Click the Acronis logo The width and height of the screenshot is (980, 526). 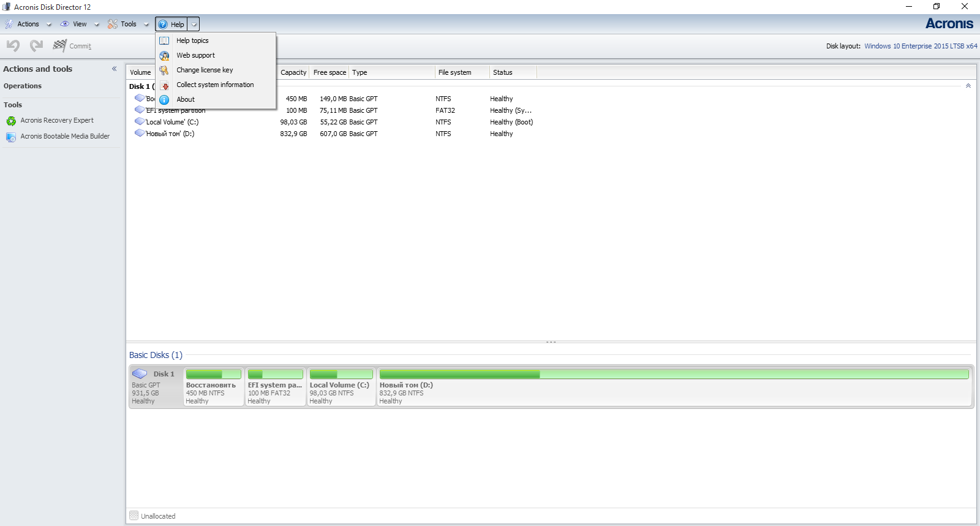(x=949, y=23)
